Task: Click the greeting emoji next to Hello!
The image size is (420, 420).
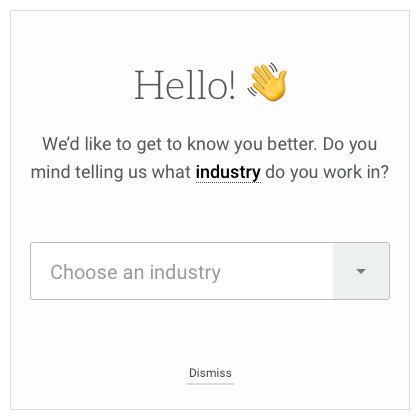Action: [267, 82]
